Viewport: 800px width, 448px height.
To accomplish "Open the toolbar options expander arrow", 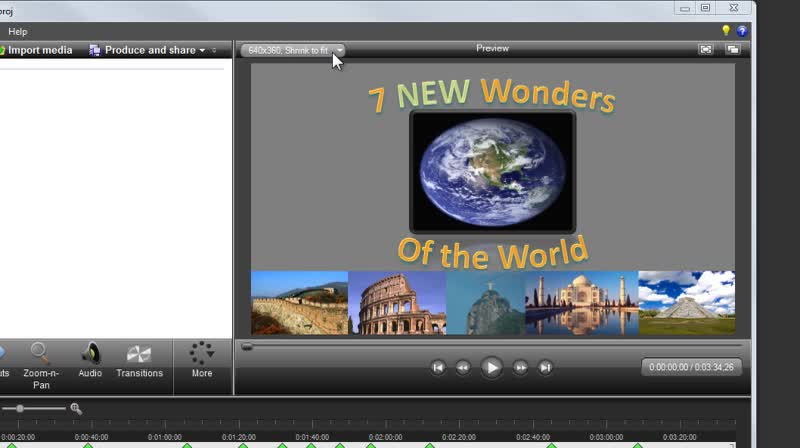I will click(x=214, y=50).
